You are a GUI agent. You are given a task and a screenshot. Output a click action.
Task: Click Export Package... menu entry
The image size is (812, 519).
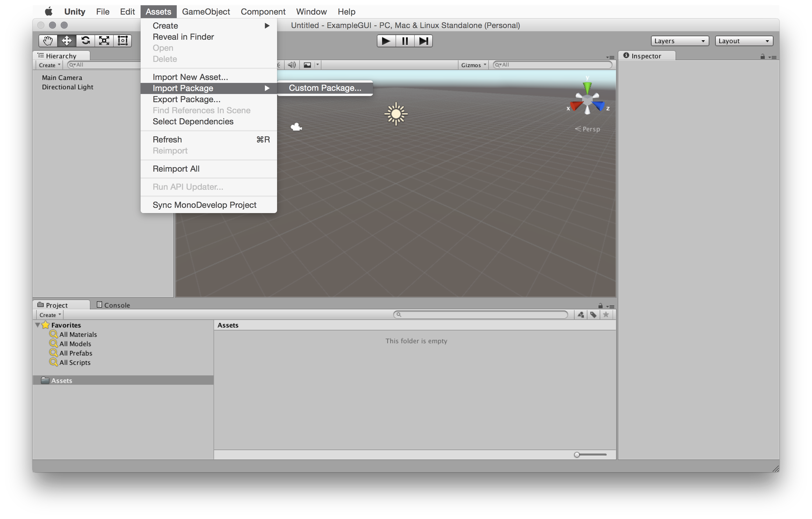tap(186, 99)
